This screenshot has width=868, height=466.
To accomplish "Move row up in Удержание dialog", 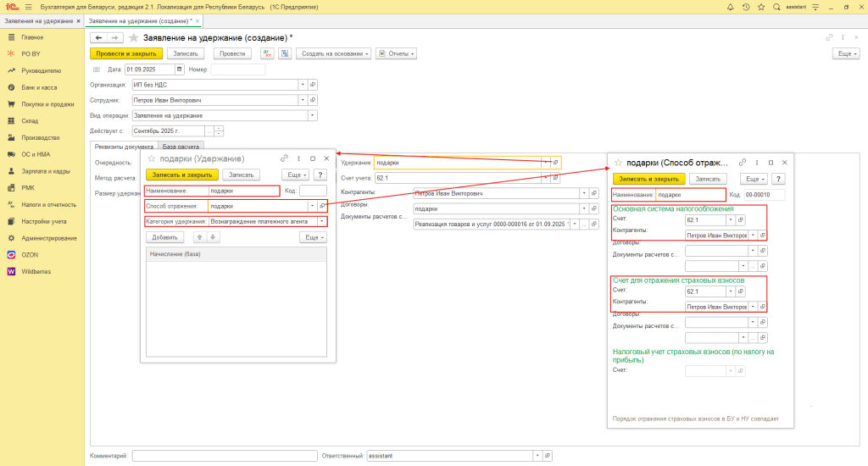I will coord(199,237).
